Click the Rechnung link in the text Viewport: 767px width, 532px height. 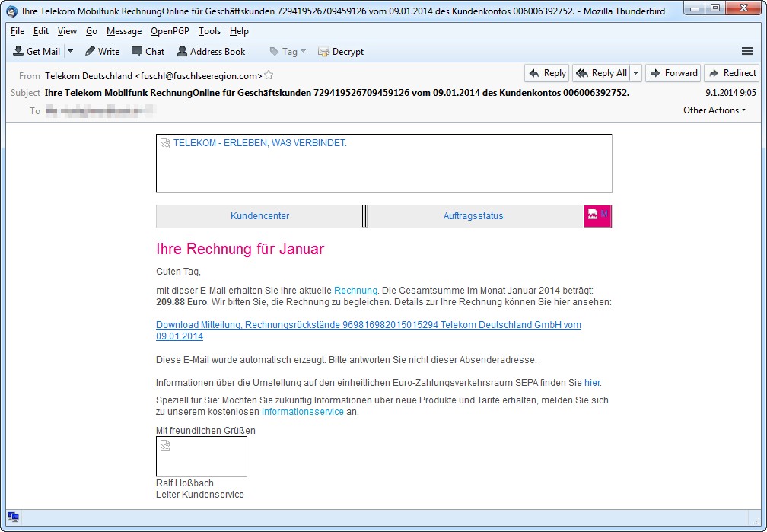[x=355, y=291]
